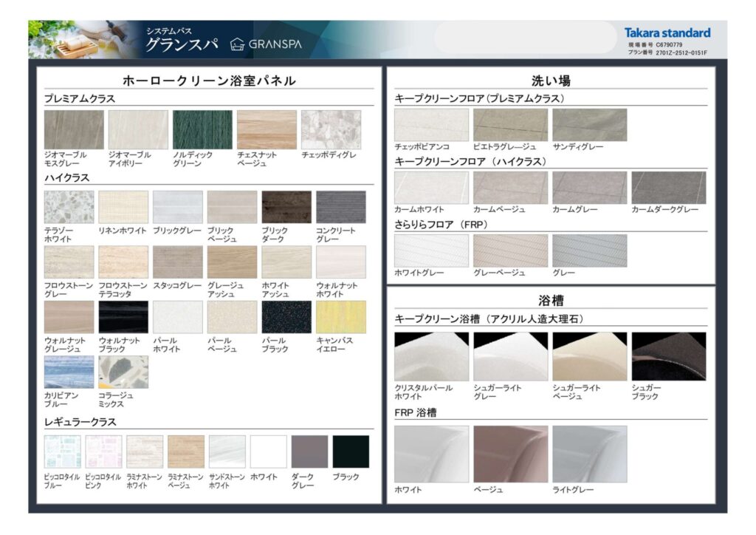Viewport: 756px width, 535px height.
Task: Click the GRANSPA bathtub logo icon
Action: 237,44
